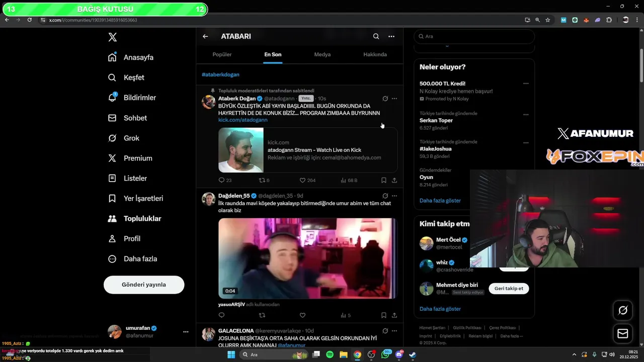644x362 pixels.
Task: Click Geri takip et for Mehmet diye biri
Action: 509,289
